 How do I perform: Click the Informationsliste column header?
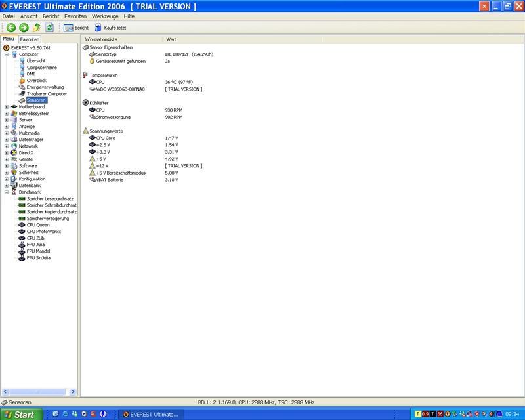point(121,39)
